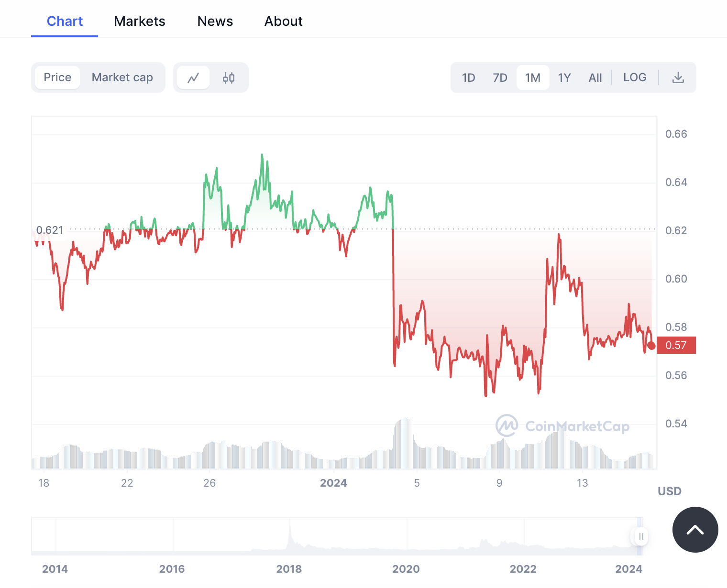Click date label 26 on axis
The height and width of the screenshot is (588, 727).
pyautogui.click(x=209, y=483)
